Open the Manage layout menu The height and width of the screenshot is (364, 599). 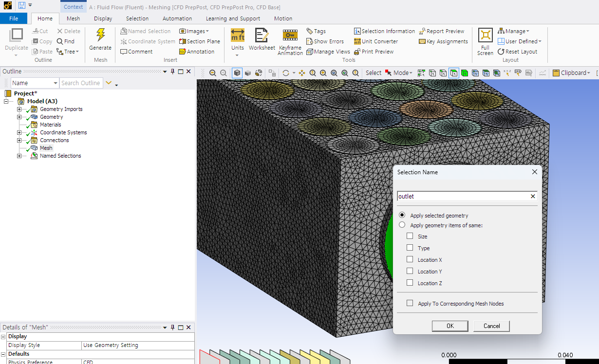[x=513, y=31]
